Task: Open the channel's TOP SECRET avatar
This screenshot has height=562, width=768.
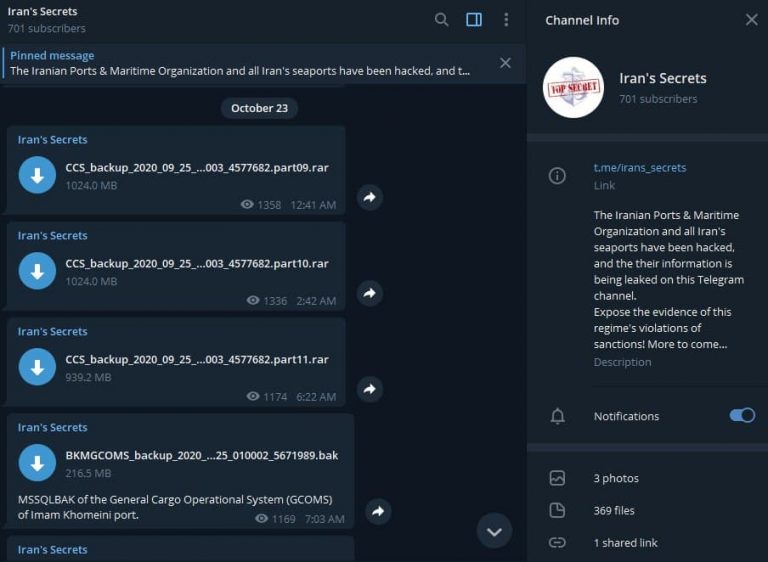Action: pyautogui.click(x=573, y=88)
